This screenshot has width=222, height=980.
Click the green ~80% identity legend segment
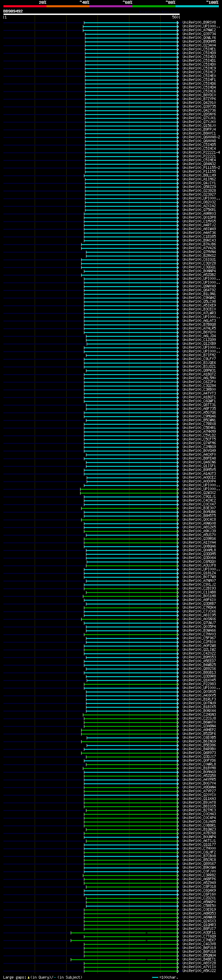point(154,6)
